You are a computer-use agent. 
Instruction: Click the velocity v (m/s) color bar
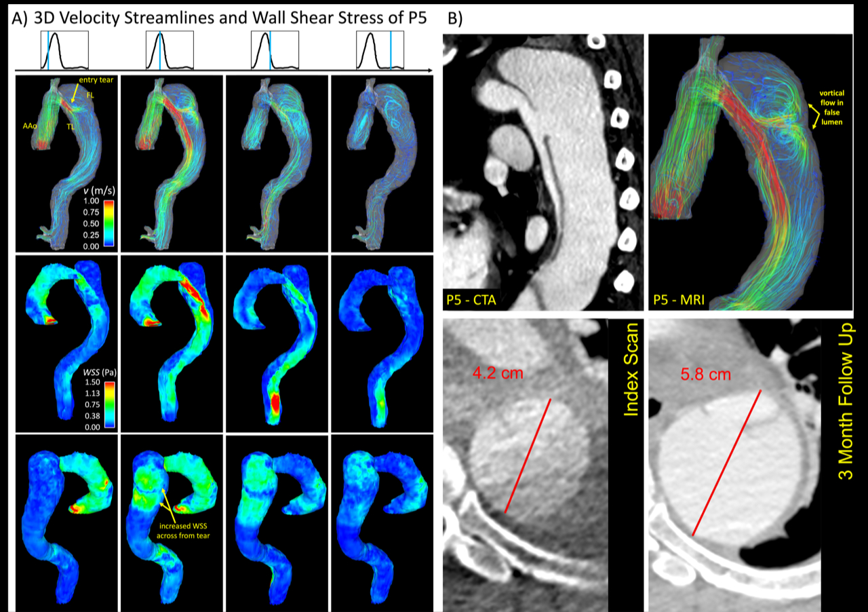point(106,222)
